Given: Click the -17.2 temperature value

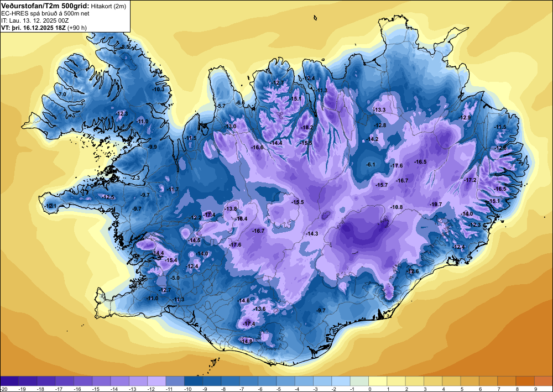Looking at the screenshot, I should pos(470,180).
